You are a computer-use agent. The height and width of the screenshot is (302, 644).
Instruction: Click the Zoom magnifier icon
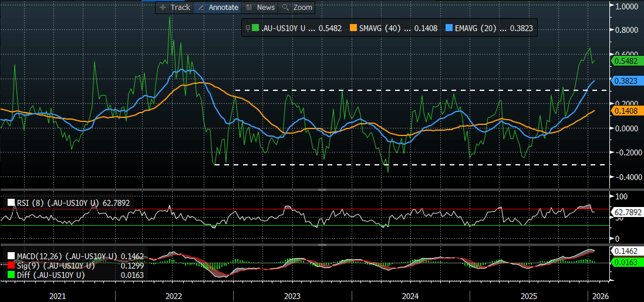(285, 8)
